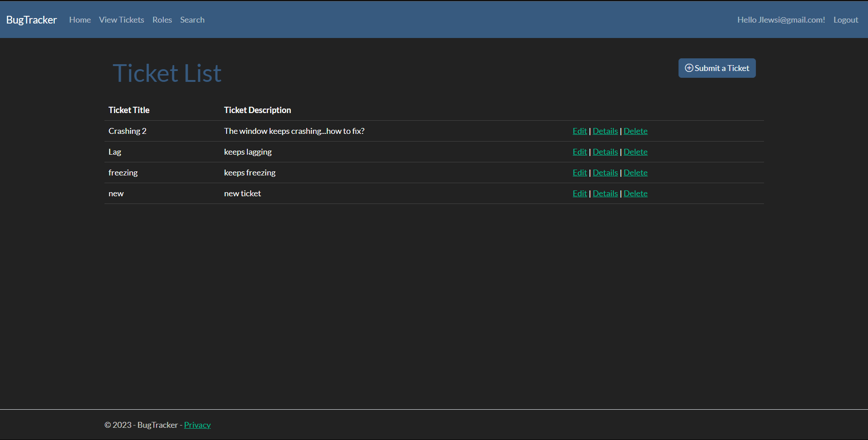The image size is (868, 440).
Task: Edit the Crashing 2 ticket
Action: [579, 131]
